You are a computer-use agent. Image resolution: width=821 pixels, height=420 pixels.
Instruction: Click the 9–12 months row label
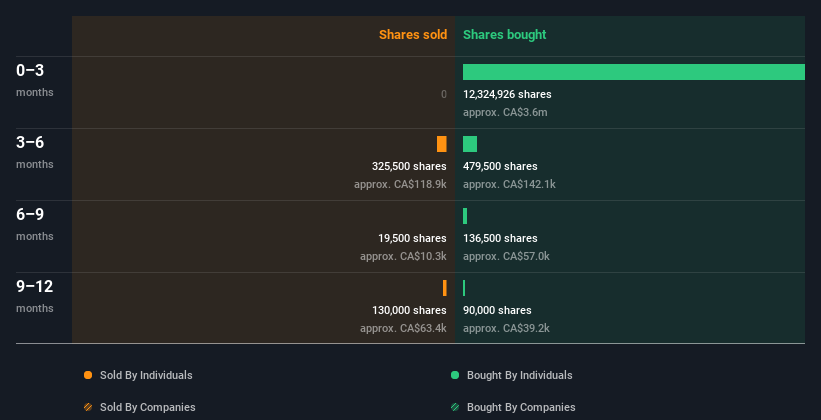35,296
